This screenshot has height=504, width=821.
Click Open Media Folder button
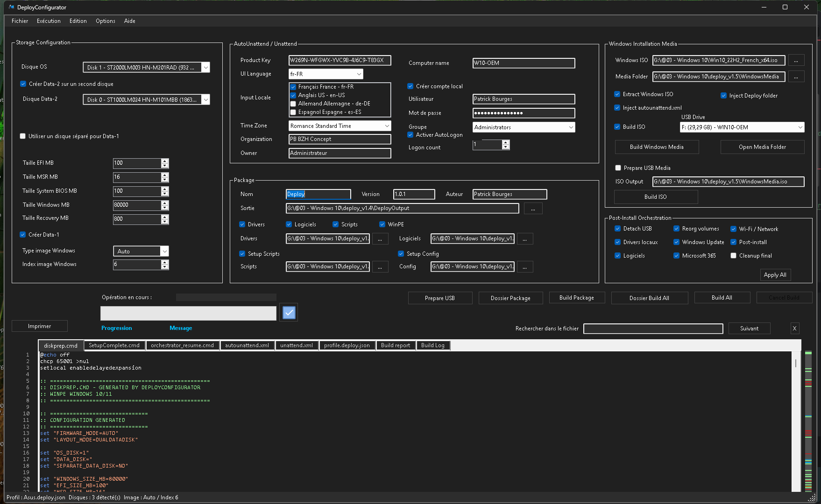[x=762, y=147]
